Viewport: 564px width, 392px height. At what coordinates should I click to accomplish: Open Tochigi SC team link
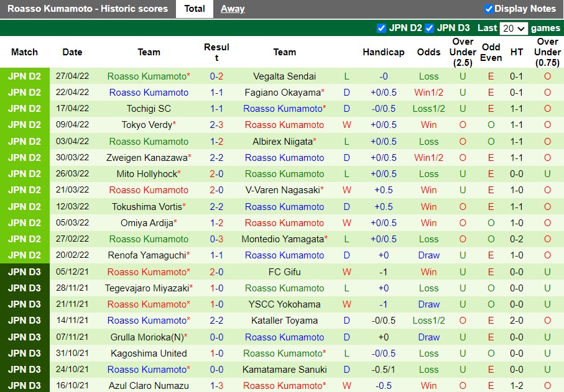149,109
